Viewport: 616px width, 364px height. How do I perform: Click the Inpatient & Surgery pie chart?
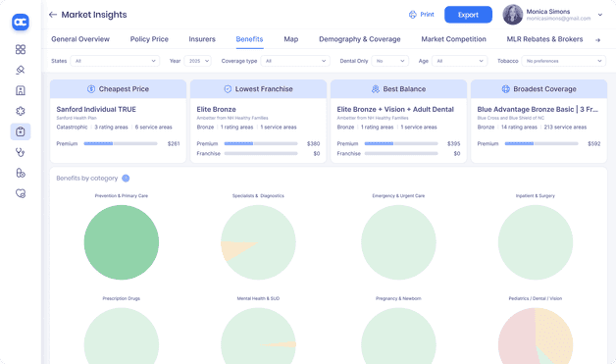536,242
